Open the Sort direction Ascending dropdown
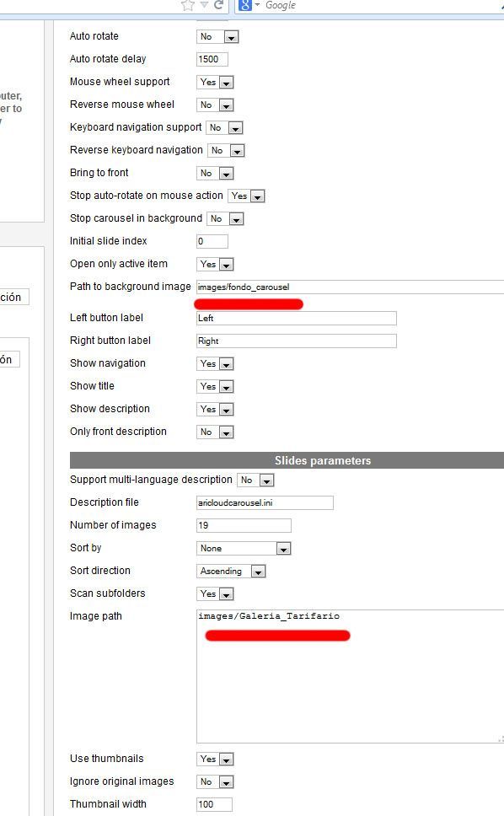Viewport: 504px width, 816px height. point(231,572)
